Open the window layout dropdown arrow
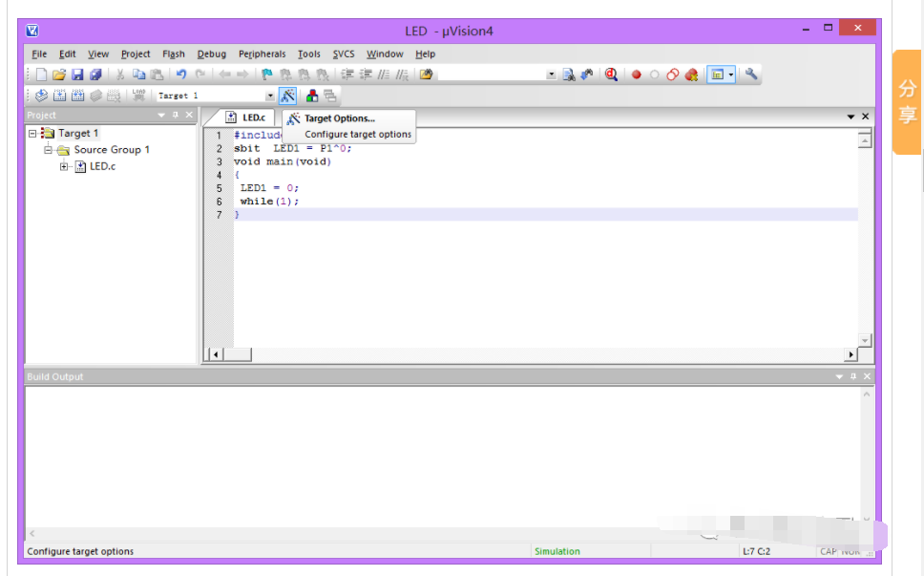The height and width of the screenshot is (576, 924). click(731, 75)
